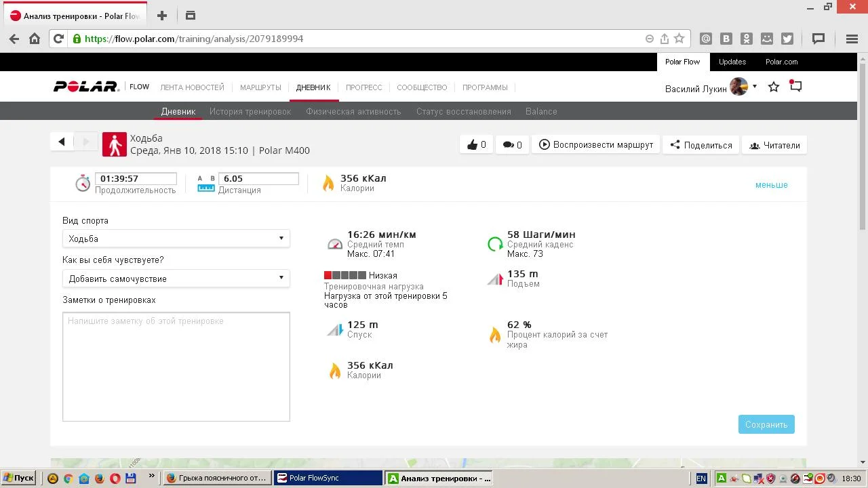The image size is (868, 488).
Task: Open Polar FlowSync in the taskbar
Action: tap(328, 478)
